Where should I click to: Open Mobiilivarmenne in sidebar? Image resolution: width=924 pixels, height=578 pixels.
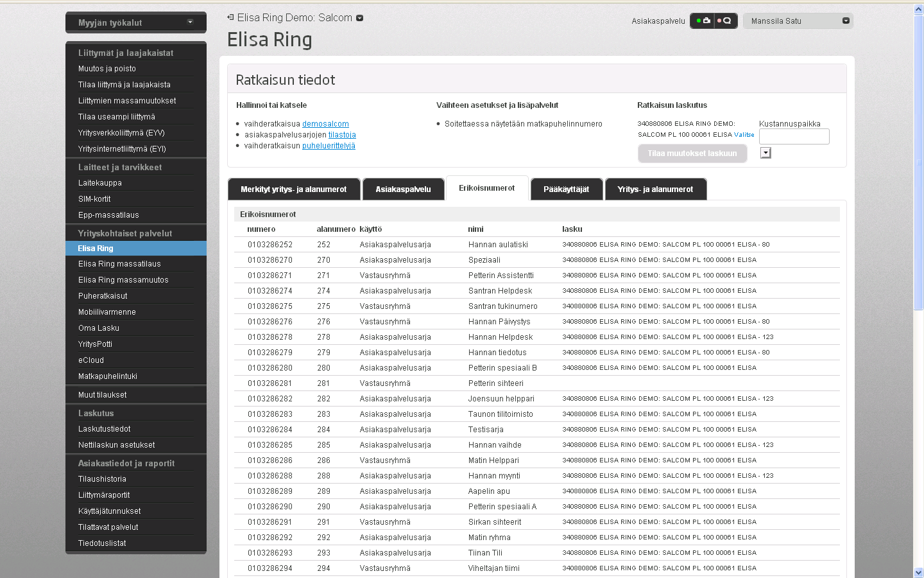click(107, 312)
